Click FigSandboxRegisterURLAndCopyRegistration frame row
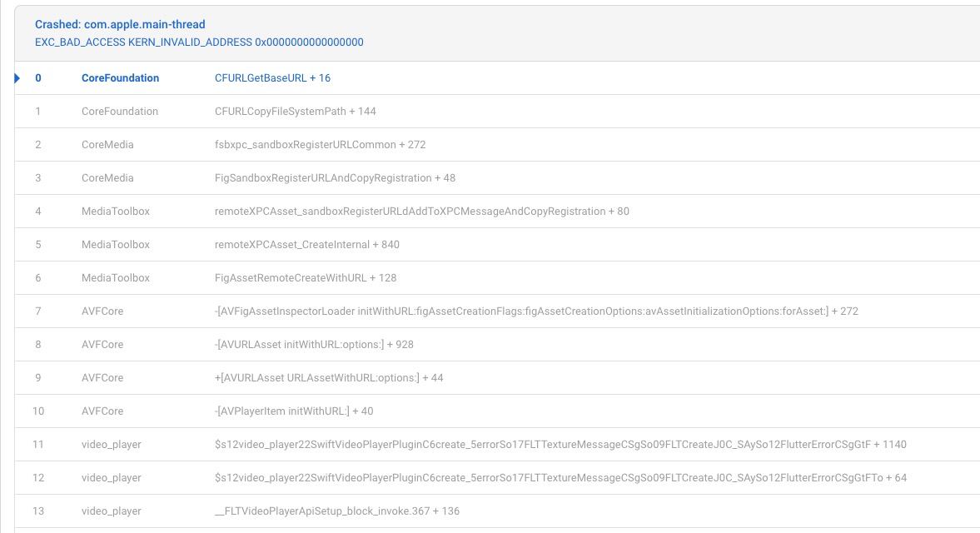Screen dimensions: 980x533 pos(335,178)
